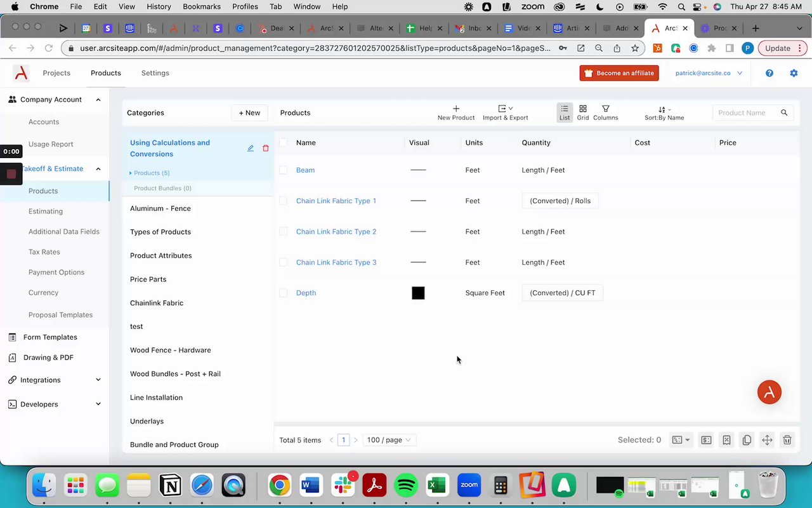812x508 pixels.
Task: Open the Beam product link
Action: pyautogui.click(x=305, y=170)
